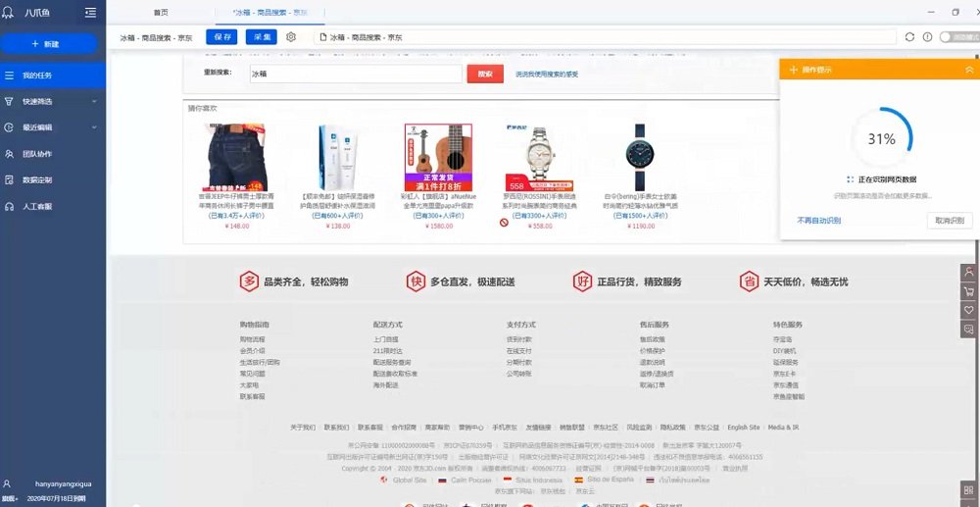Click 取消识别 to cancel recognition
Screen dimensions: 980x507
coord(949,221)
